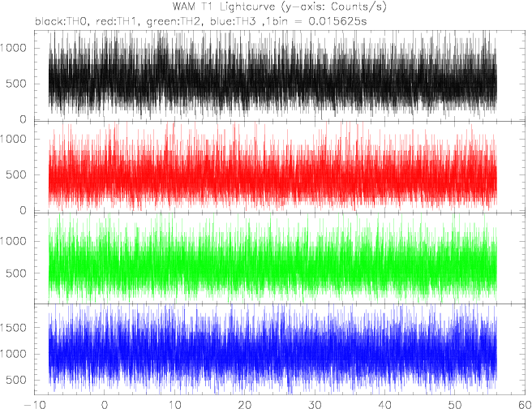Screen dimensions: 532x409
Task: Select the x-axis tick label "20"
Action: [x=244, y=404]
